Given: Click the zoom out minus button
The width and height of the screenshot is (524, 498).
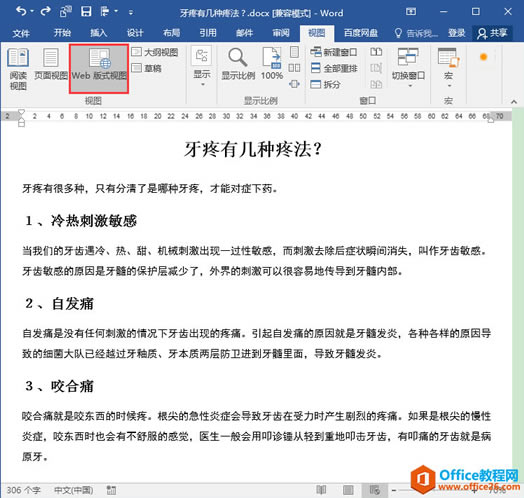Looking at the screenshot, I should click(x=394, y=490).
